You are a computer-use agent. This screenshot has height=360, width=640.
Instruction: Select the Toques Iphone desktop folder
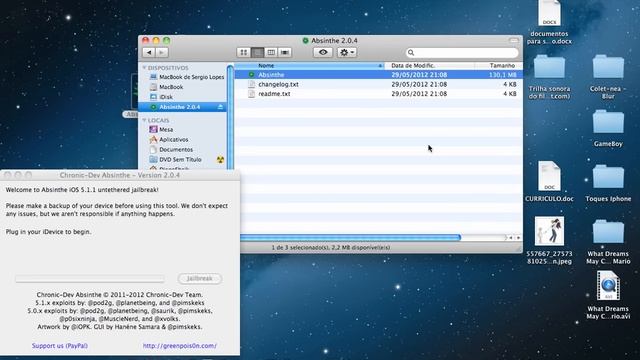[x=608, y=183]
